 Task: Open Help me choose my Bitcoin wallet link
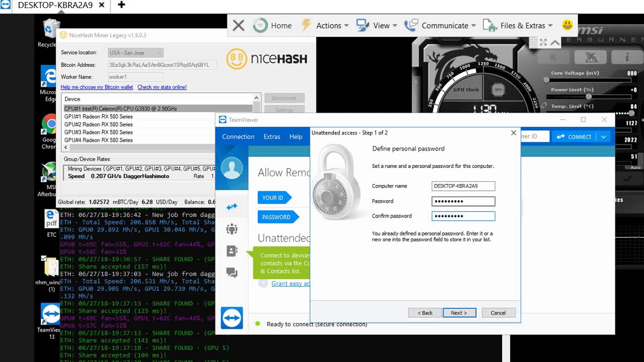tap(97, 87)
